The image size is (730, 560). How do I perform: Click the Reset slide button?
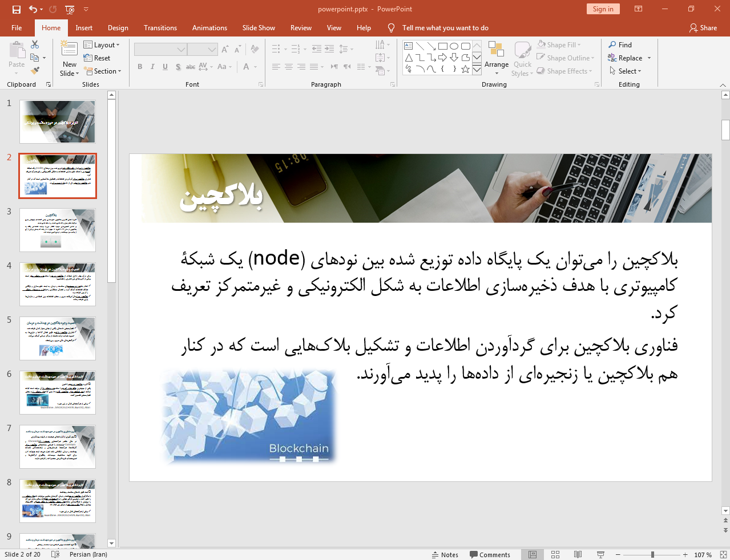(x=97, y=58)
